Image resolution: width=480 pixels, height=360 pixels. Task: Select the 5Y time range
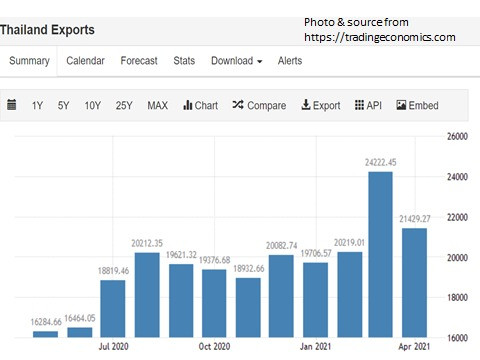(x=63, y=106)
